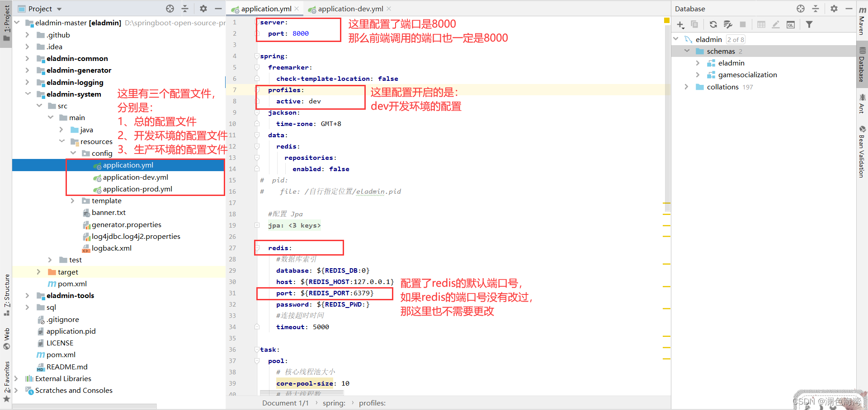Open data source properties icon

pyautogui.click(x=728, y=24)
